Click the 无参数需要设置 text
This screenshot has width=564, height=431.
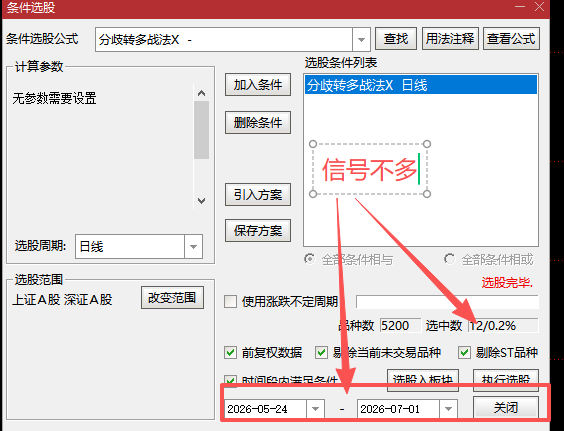pyautogui.click(x=54, y=98)
